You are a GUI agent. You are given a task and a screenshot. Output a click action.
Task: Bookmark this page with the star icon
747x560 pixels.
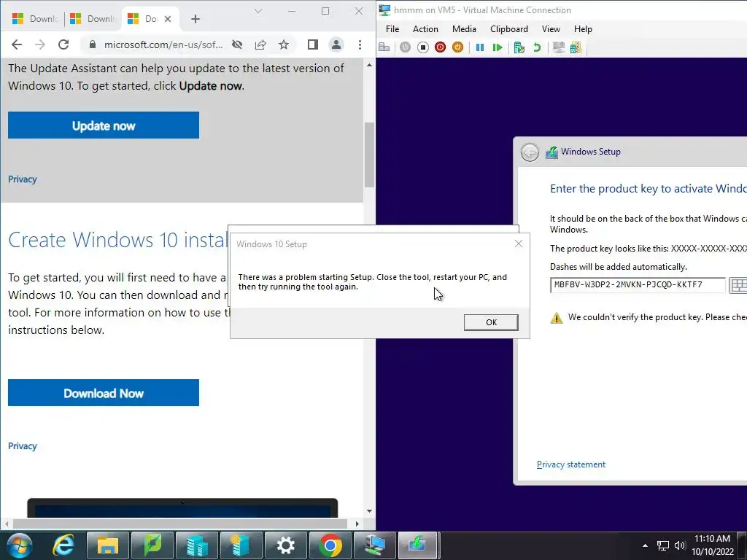point(284,44)
